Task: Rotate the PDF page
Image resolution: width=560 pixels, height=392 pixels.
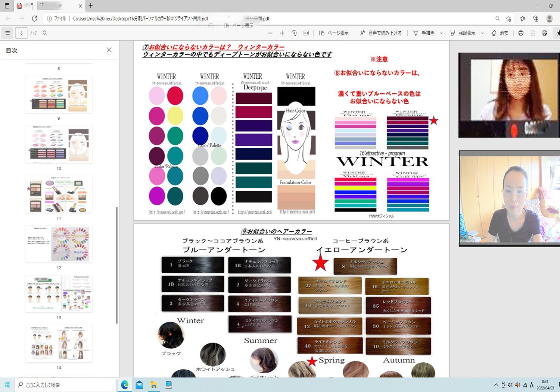Action: pyautogui.click(x=294, y=33)
